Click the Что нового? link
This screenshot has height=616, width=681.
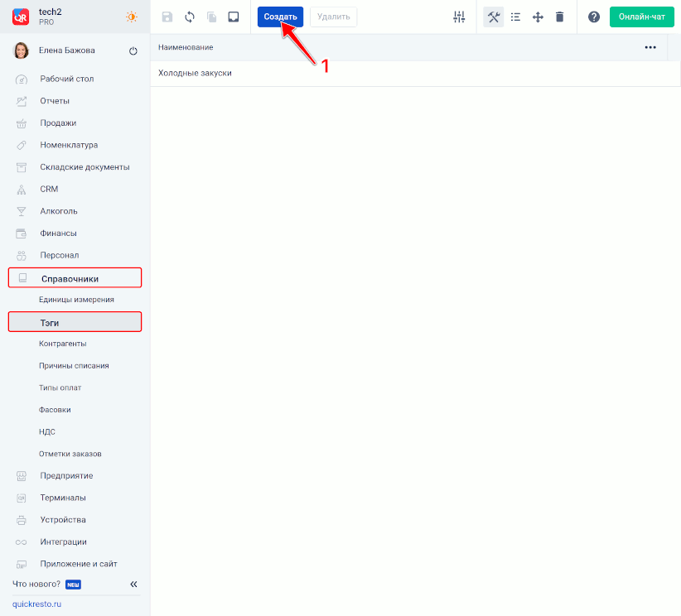pyautogui.click(x=36, y=585)
